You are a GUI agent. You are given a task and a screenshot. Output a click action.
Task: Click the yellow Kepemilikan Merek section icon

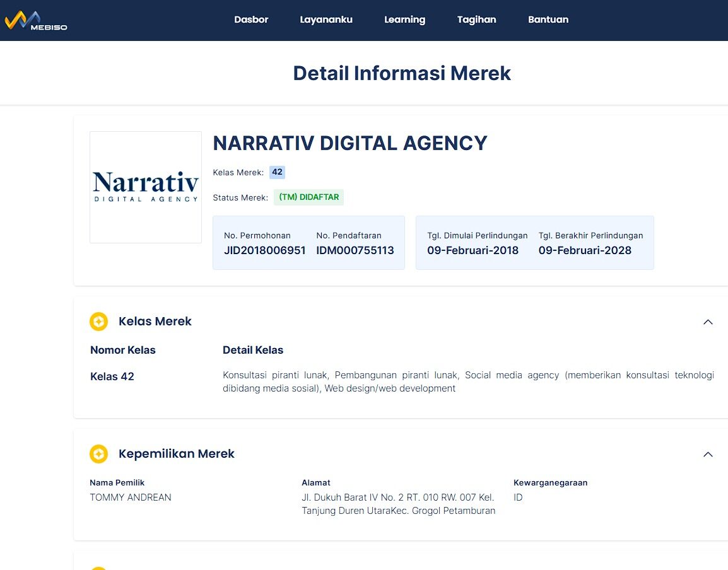click(x=98, y=454)
